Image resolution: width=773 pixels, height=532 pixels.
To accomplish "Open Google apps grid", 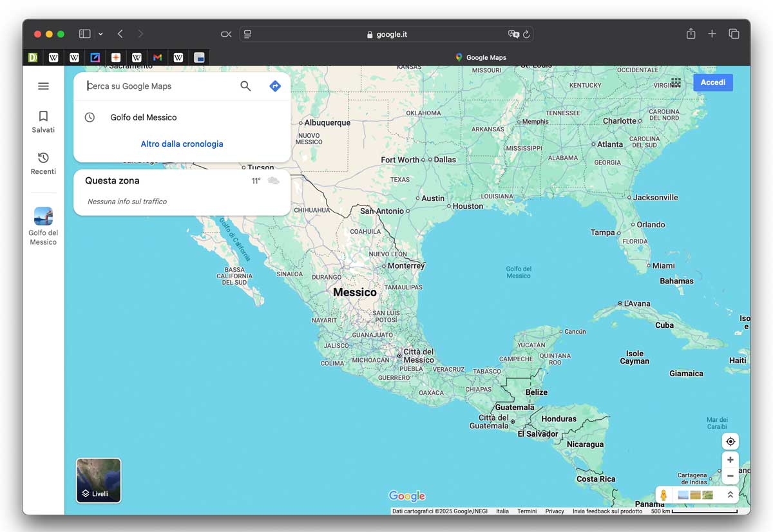I will [x=676, y=82].
